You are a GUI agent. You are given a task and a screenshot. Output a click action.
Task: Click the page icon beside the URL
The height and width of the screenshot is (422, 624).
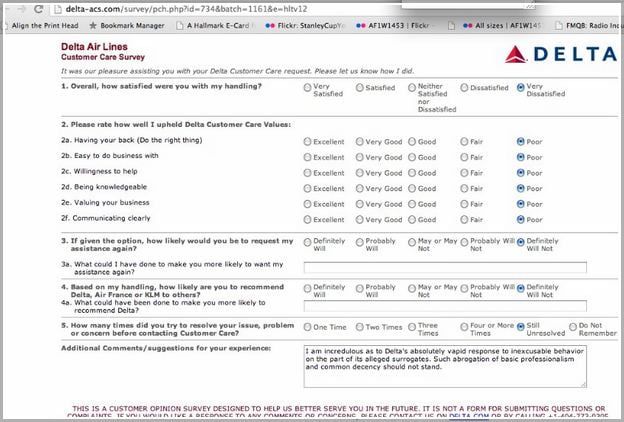pyautogui.click(x=57, y=9)
